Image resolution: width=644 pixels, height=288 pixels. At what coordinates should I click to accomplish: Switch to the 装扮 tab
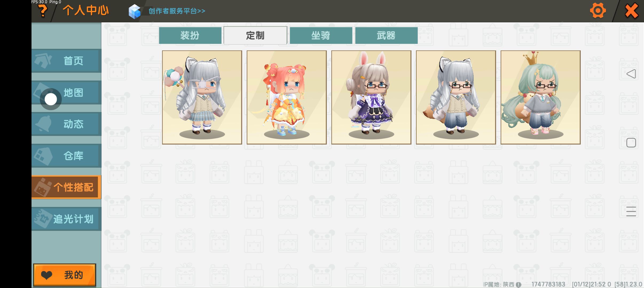[x=190, y=35]
